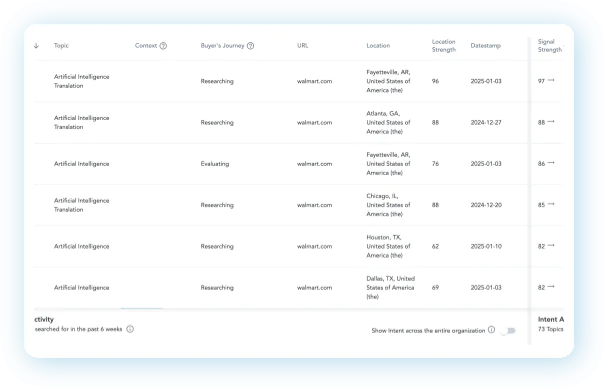Image resolution: width=605 pixels, height=388 pixels.
Task: Click the arrow in the Dallas row signal column
Action: point(551,287)
